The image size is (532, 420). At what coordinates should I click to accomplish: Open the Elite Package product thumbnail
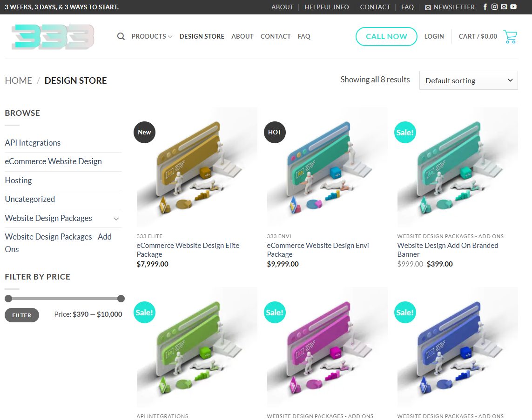click(196, 167)
